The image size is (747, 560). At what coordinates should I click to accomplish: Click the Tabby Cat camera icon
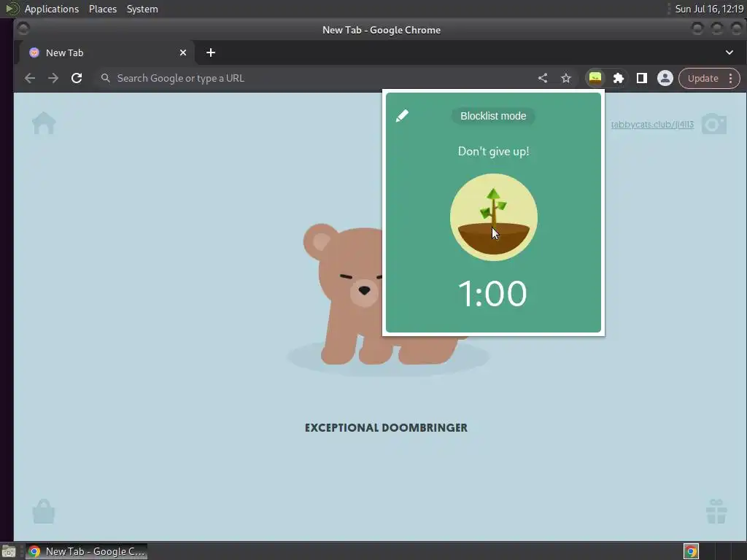tap(714, 124)
